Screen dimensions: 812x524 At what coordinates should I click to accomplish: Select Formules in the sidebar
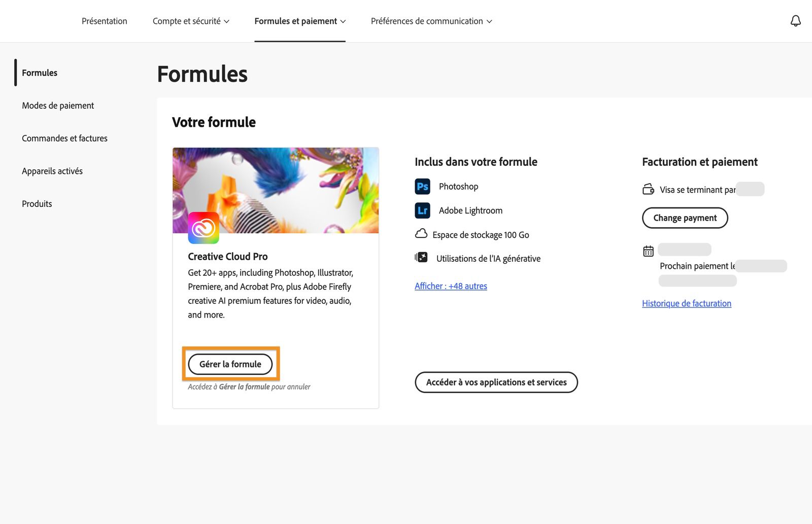pos(40,73)
